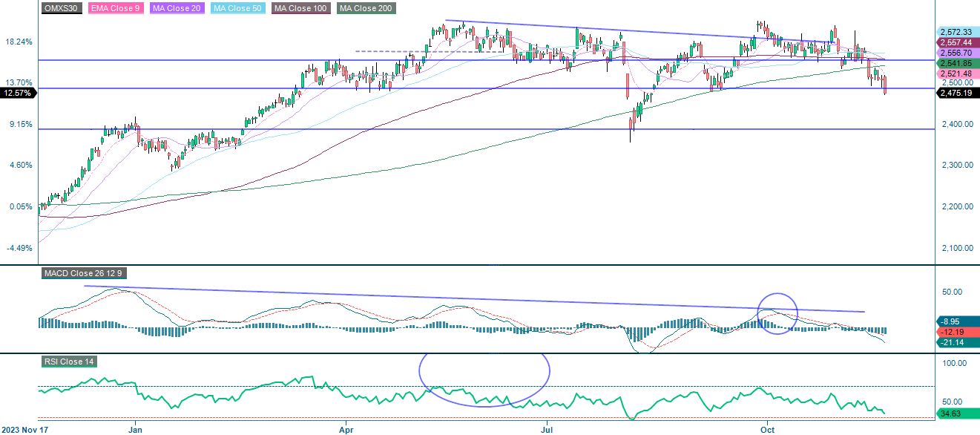Open the MACD Close 26 12 9 label
The height and width of the screenshot is (435, 980).
(85, 273)
